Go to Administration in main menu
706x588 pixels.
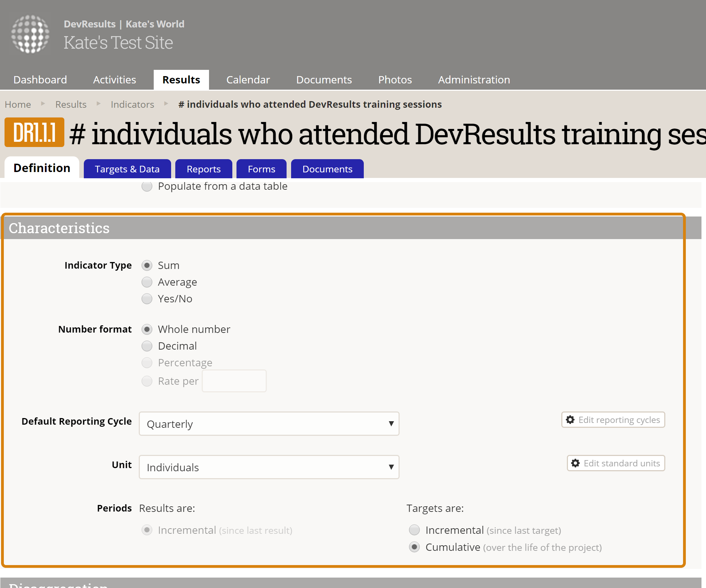(x=474, y=80)
